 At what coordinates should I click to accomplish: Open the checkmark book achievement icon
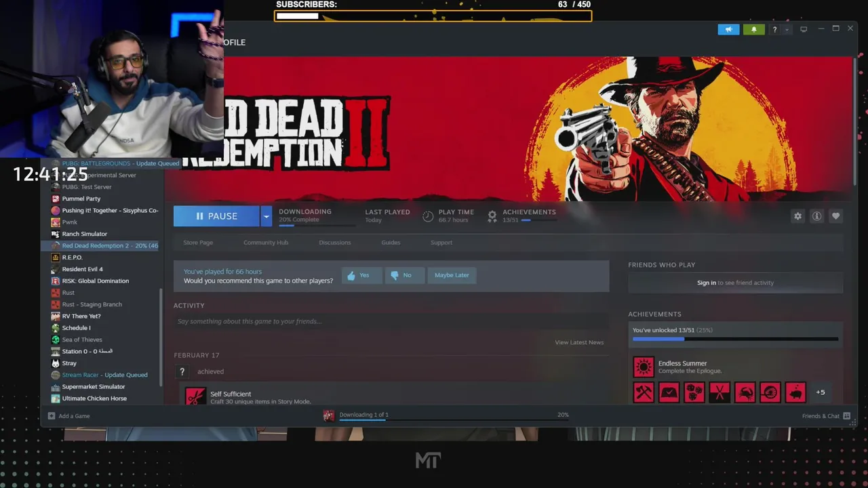point(669,392)
